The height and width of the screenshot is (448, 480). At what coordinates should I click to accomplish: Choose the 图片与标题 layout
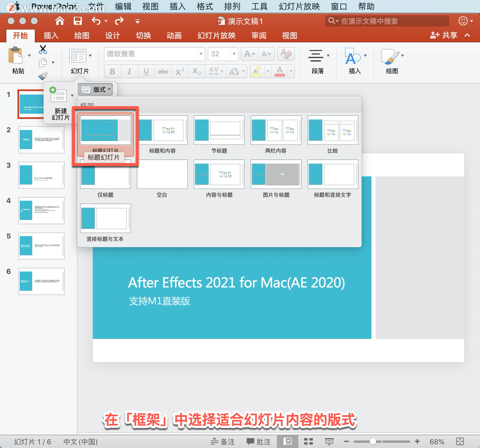coord(276,179)
